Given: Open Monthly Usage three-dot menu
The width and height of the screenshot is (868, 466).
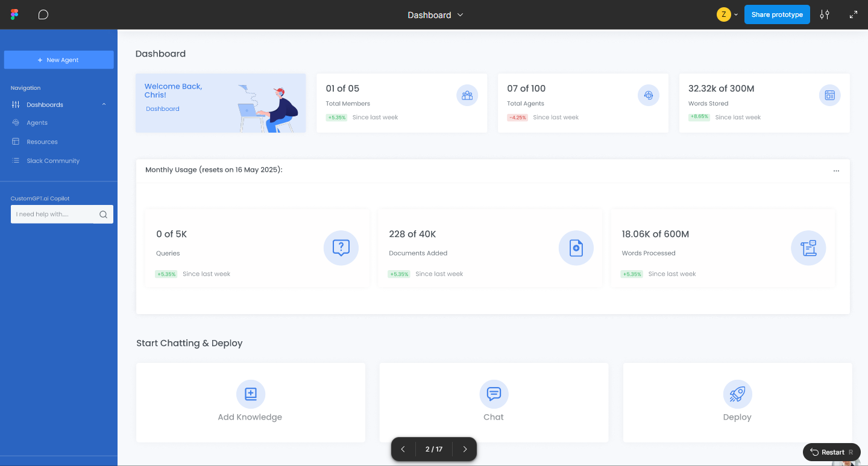Looking at the screenshot, I should point(836,171).
